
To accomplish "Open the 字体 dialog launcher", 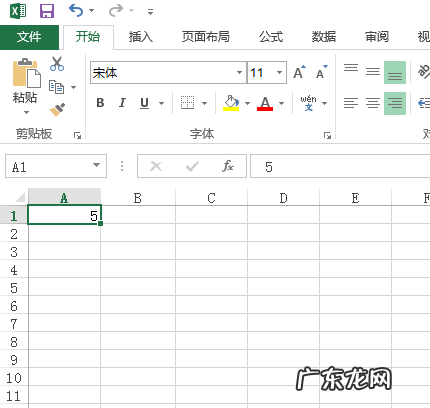I will pos(327,135).
